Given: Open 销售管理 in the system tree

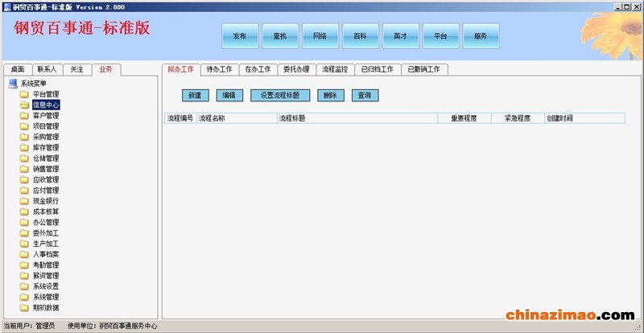Looking at the screenshot, I should [45, 169].
